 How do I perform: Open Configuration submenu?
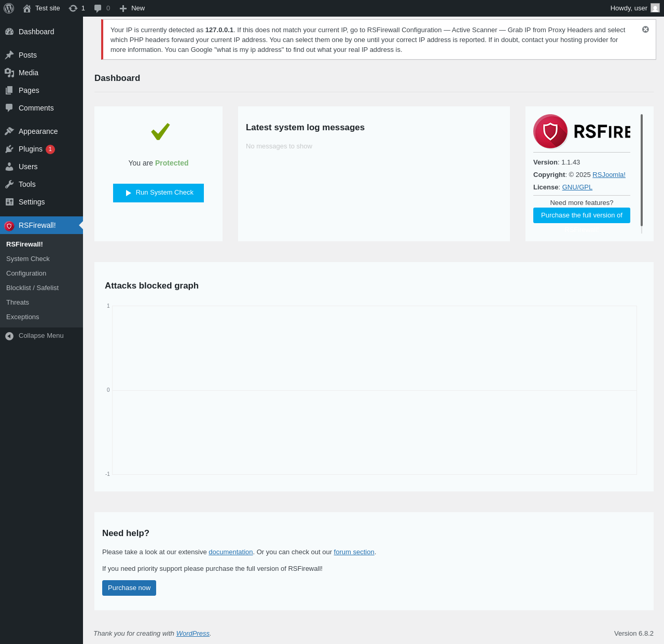click(41, 273)
